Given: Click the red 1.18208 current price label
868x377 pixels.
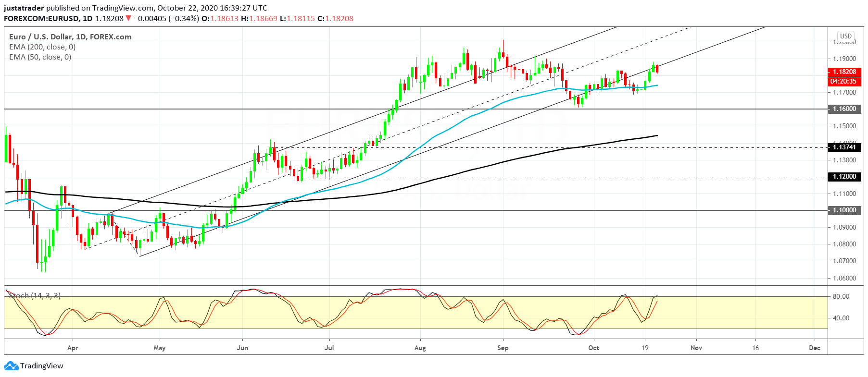Looking at the screenshot, I should (x=844, y=72).
